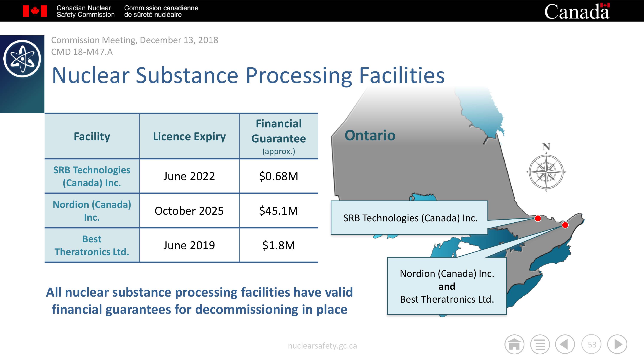The image size is (644, 362).
Task: Click the Nordion and Best Theratronics map callout
Action: click(x=447, y=286)
